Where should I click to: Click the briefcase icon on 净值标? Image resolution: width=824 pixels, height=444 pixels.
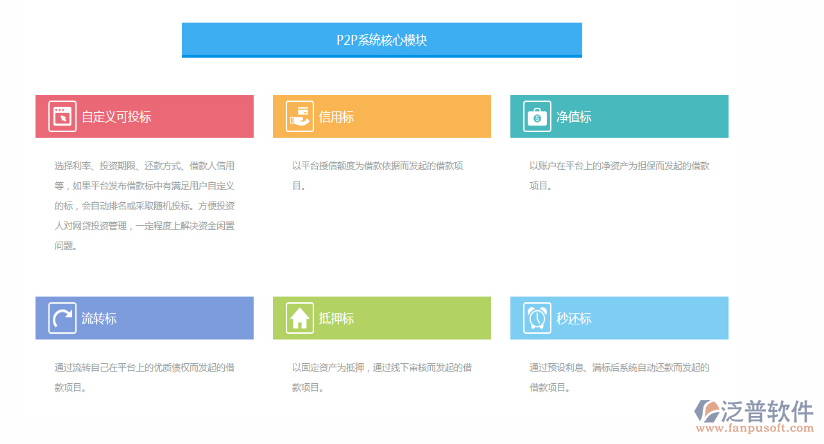pyautogui.click(x=537, y=117)
